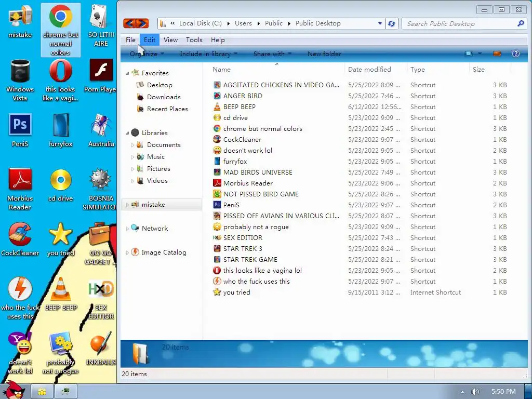Open the change view options arrow
The height and width of the screenshot is (399, 532).
(480, 54)
